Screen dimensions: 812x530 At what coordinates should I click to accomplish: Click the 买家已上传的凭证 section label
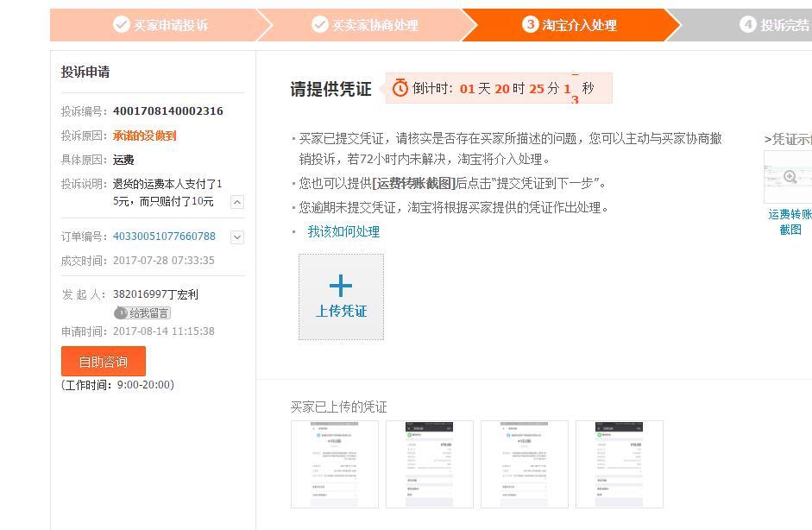[338, 407]
